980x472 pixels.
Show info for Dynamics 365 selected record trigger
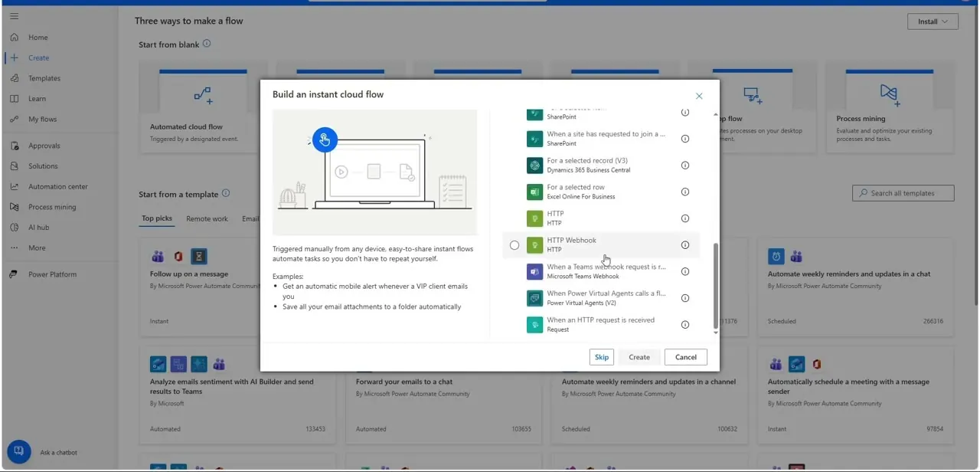point(685,166)
